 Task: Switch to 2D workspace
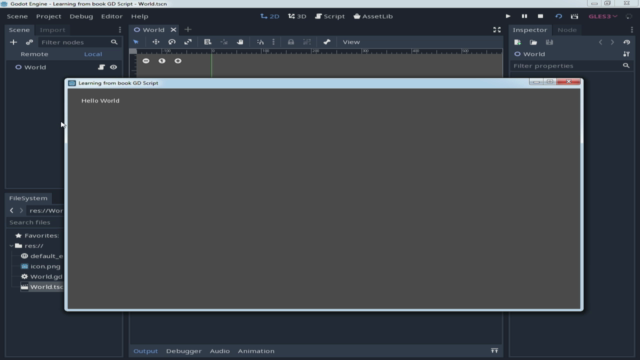click(270, 16)
